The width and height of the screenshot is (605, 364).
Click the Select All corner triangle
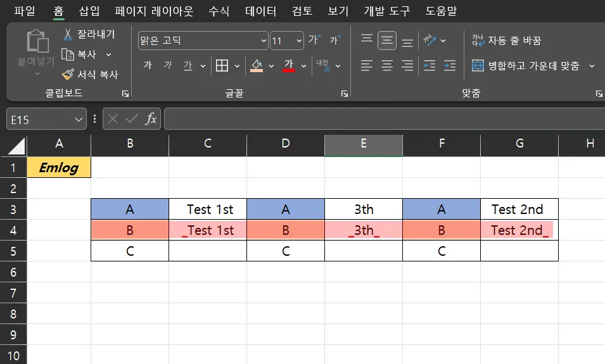pyautogui.click(x=16, y=146)
